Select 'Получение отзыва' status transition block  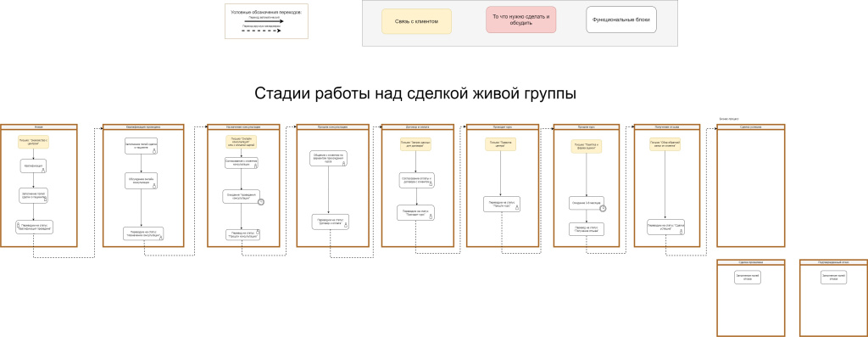point(587,229)
